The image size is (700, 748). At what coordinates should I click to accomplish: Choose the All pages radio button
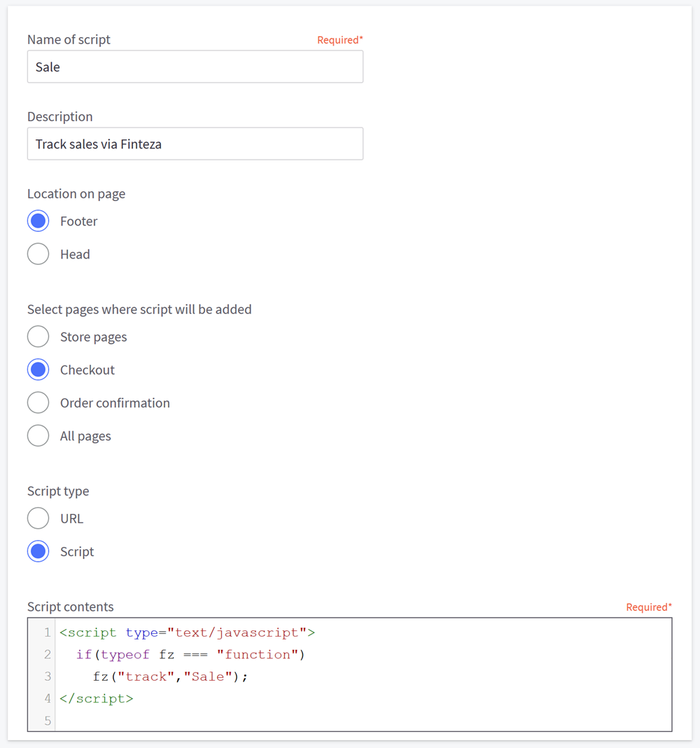(38, 436)
